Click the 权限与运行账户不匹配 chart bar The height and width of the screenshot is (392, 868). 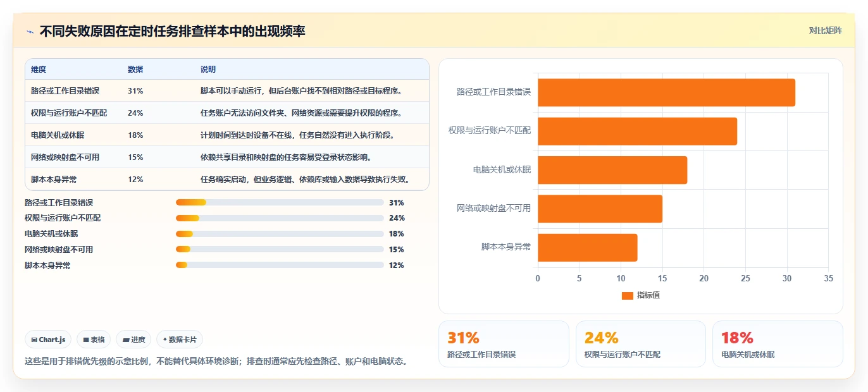637,132
